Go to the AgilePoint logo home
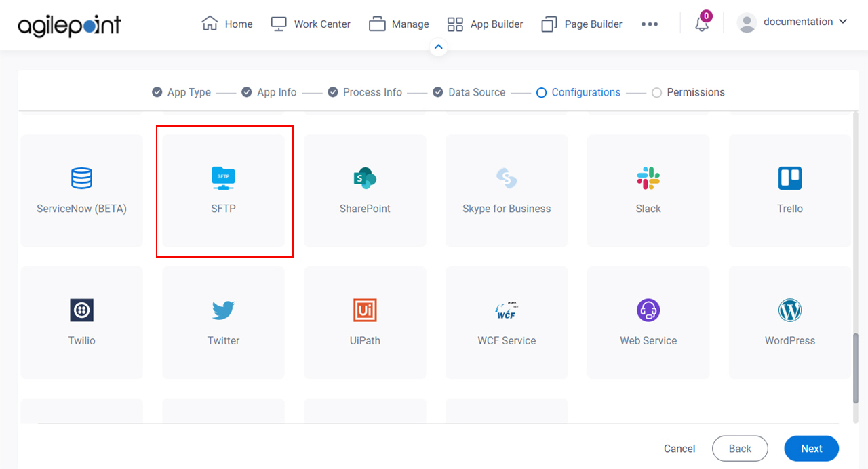Image resolution: width=868 pixels, height=469 pixels. point(69,24)
